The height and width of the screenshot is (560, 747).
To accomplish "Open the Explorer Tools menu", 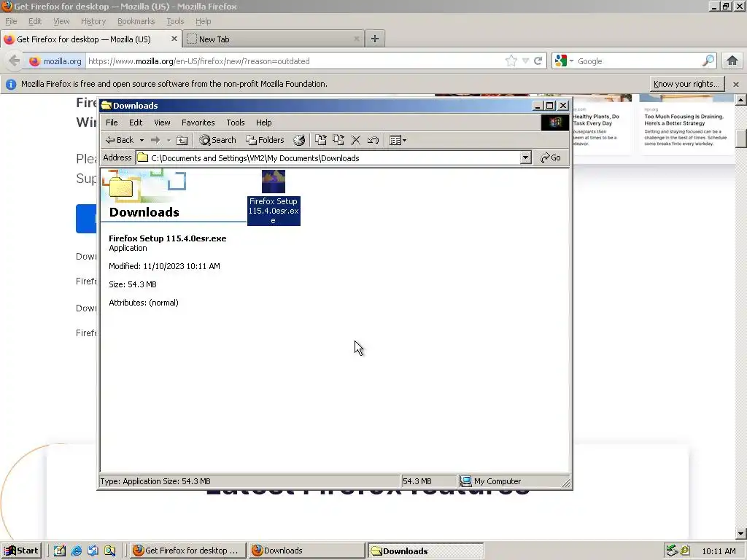I will pos(236,122).
